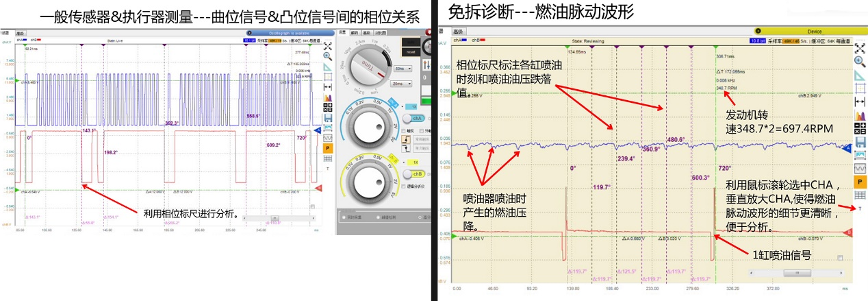Click waveform icon in left oscilloscope toolbar
This screenshot has width=868, height=301.
(x=327, y=137)
